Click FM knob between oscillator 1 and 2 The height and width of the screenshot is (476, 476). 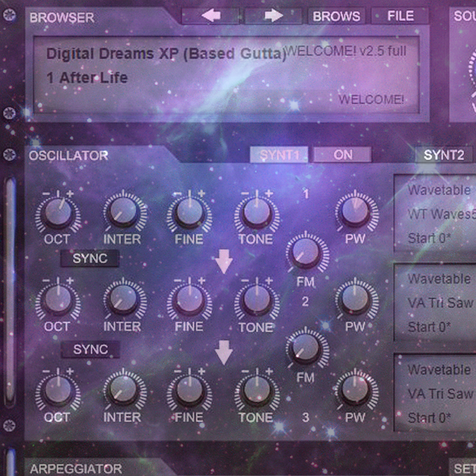(306, 253)
